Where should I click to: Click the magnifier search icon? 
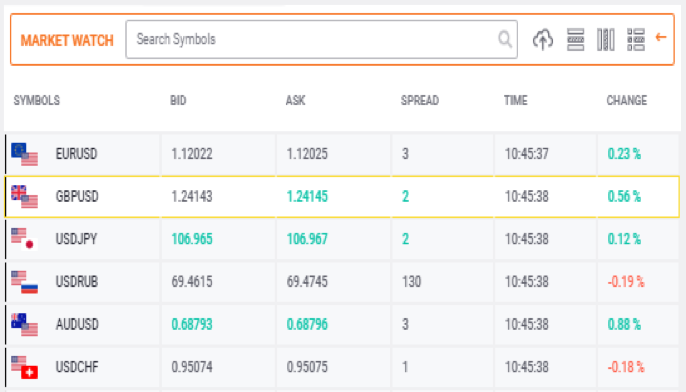tap(505, 39)
